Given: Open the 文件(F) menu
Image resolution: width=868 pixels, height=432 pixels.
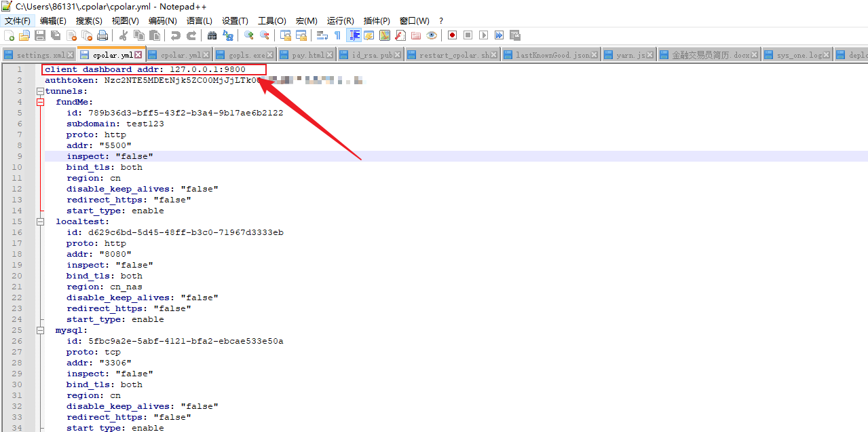Looking at the screenshot, I should pos(18,21).
